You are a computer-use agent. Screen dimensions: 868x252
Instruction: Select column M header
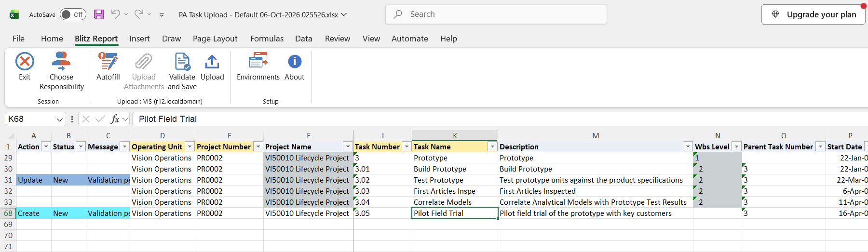click(x=596, y=136)
